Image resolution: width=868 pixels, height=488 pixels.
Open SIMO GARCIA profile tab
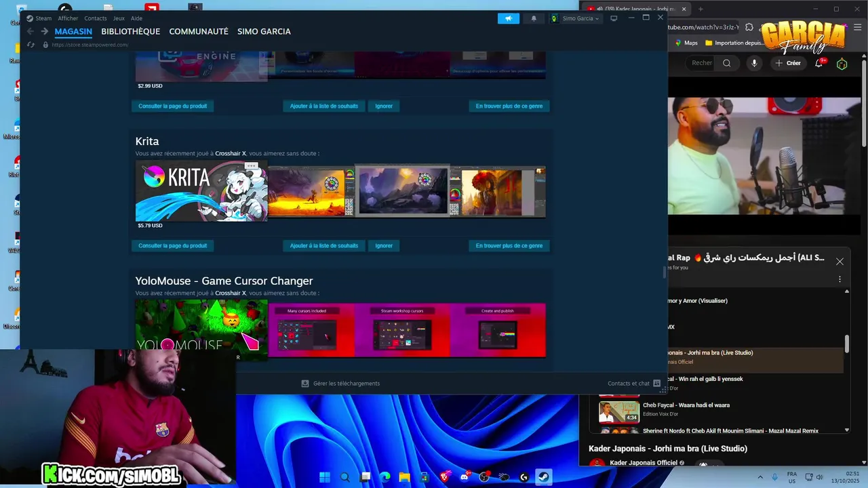coord(264,32)
